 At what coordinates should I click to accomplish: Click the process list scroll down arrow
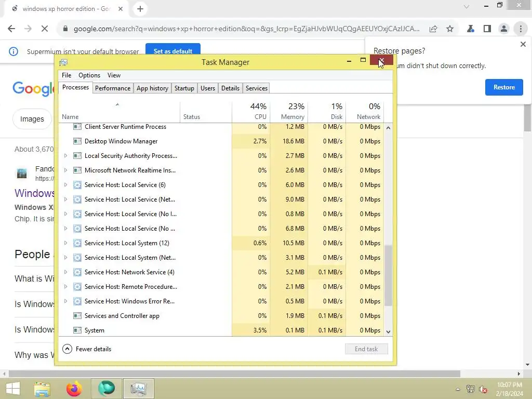389,332
